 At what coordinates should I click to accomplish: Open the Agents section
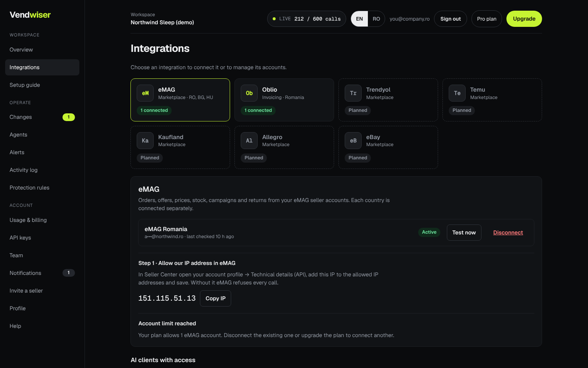click(42, 135)
